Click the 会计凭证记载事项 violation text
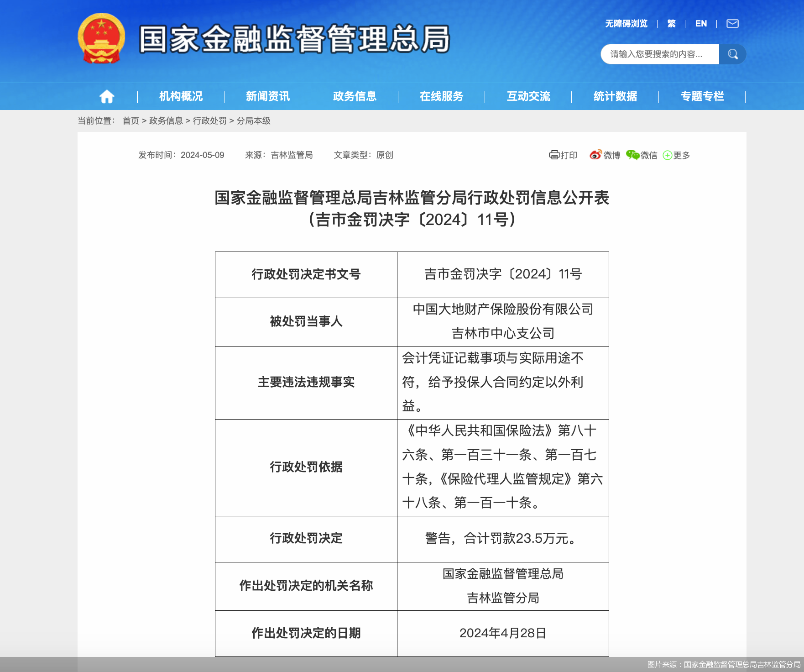Image resolution: width=804 pixels, height=672 pixels. pos(493,382)
